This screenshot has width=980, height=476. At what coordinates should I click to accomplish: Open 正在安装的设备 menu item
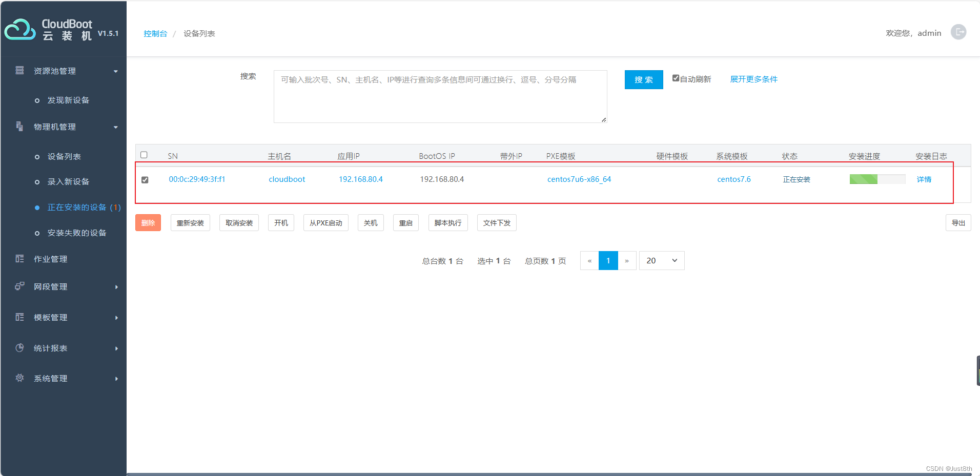pos(77,207)
